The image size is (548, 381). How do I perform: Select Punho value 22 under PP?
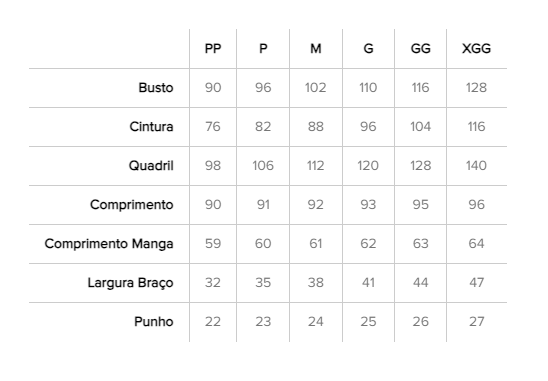click(x=213, y=322)
